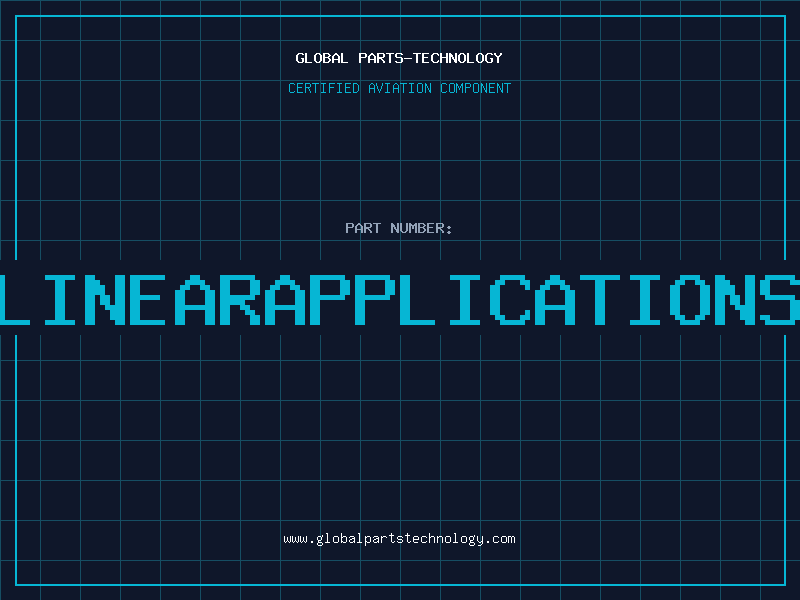
Task: Select the 'CERTIFIED AVIATION COMPONENT' subtitle
Action: (x=399, y=88)
